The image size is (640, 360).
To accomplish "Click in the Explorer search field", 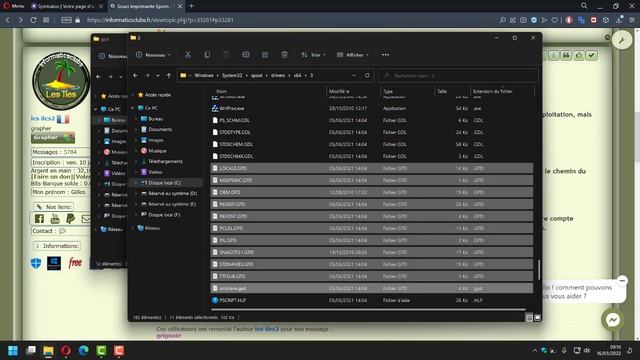I will pos(458,76).
